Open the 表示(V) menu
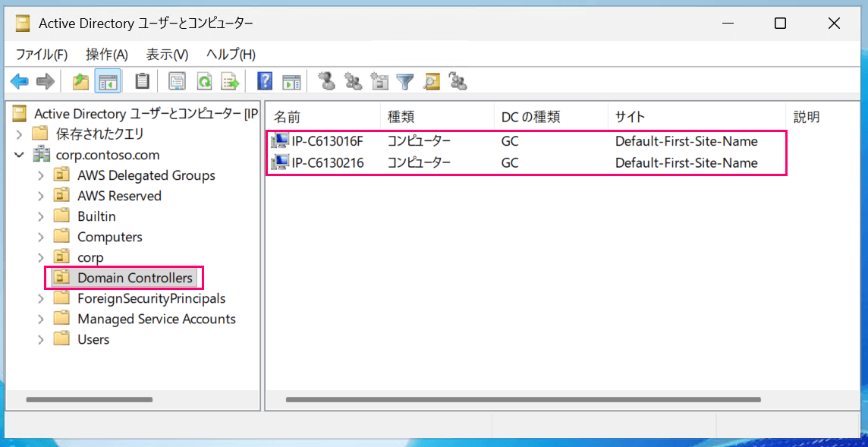 [167, 55]
